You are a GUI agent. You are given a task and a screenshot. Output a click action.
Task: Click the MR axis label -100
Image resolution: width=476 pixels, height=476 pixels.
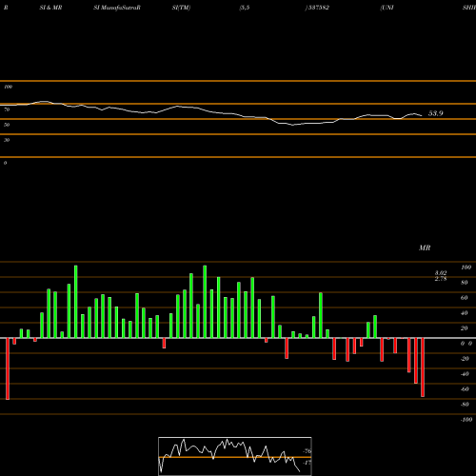[x=466, y=420]
